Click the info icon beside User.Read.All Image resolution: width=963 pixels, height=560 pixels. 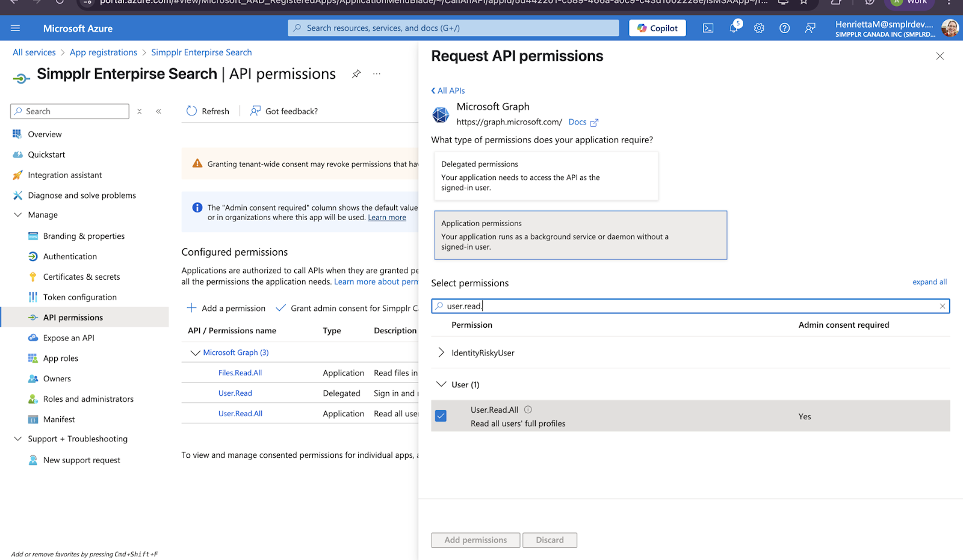528,410
